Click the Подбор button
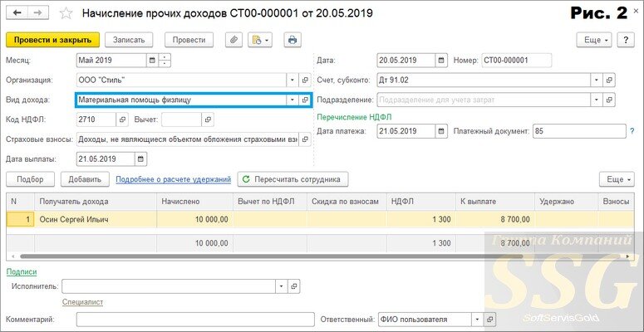This screenshot has width=644, height=332. [x=30, y=179]
